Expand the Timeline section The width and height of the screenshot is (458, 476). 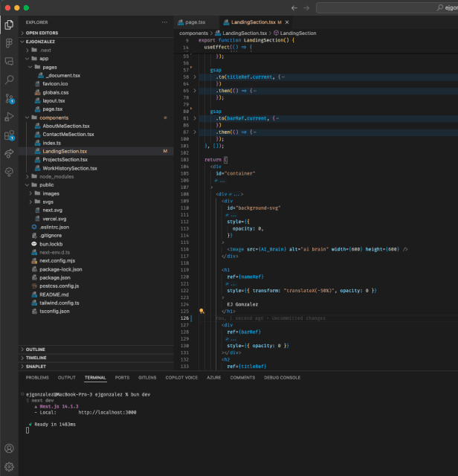tap(96, 358)
